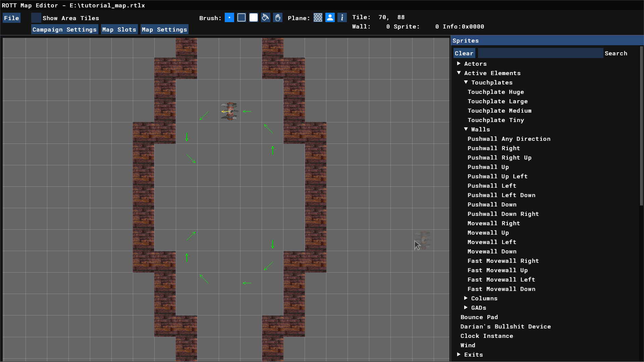Click the sprite search input field
Image resolution: width=644 pixels, height=362 pixels.
pos(540,53)
